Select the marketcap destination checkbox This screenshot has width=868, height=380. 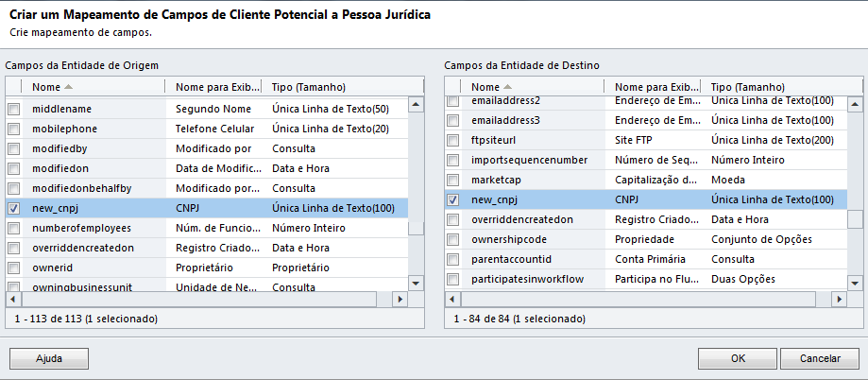pyautogui.click(x=453, y=180)
